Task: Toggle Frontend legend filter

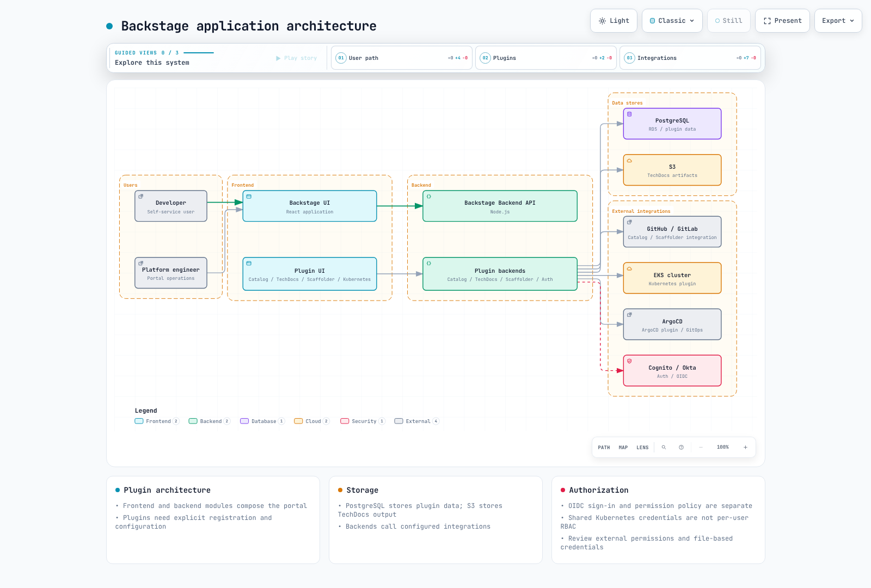Action: coord(157,421)
